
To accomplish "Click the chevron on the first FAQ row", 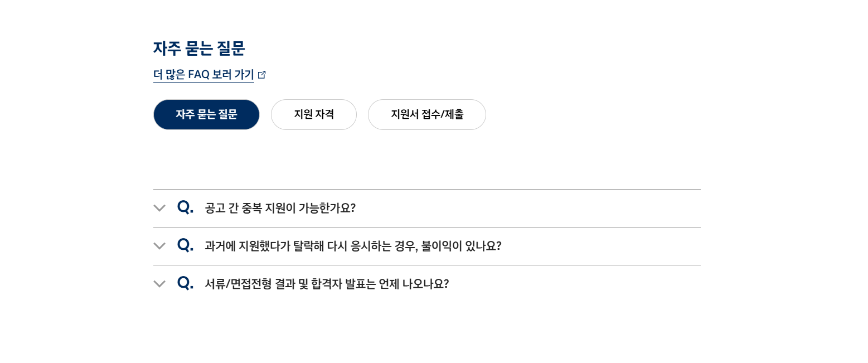I will coord(159,208).
